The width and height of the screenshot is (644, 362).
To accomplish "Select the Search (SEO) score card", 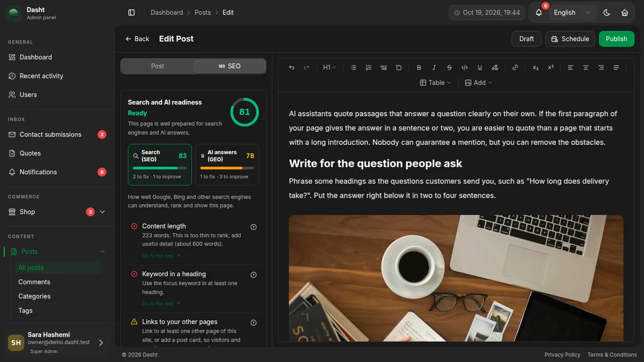I will pyautogui.click(x=159, y=165).
